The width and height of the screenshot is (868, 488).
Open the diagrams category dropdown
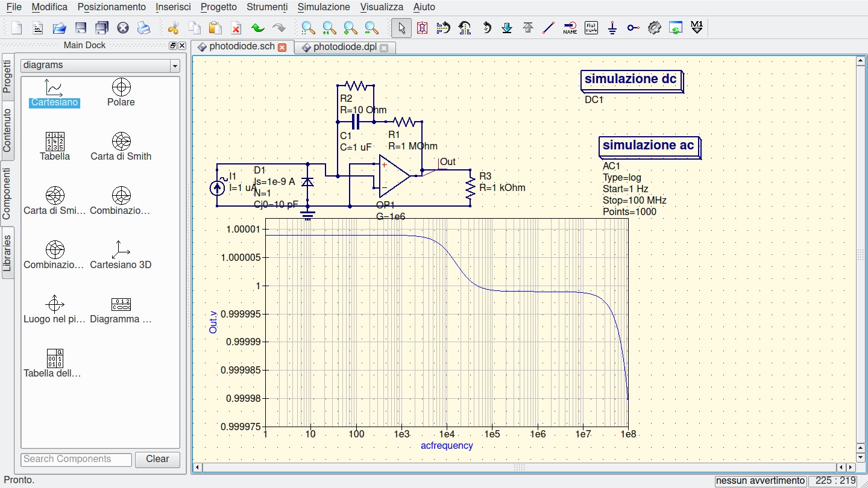point(100,65)
